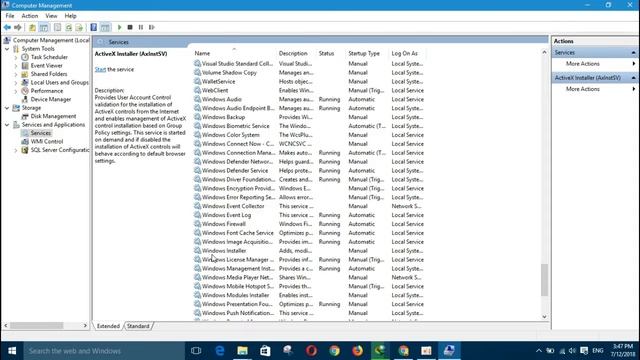This screenshot has width=640, height=360.
Task: Open Firefox from the taskbar
Action: [x=358, y=351]
